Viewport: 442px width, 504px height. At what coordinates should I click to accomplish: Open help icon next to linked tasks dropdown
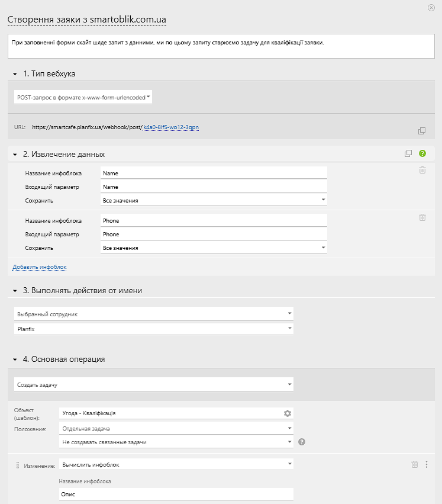point(302,442)
